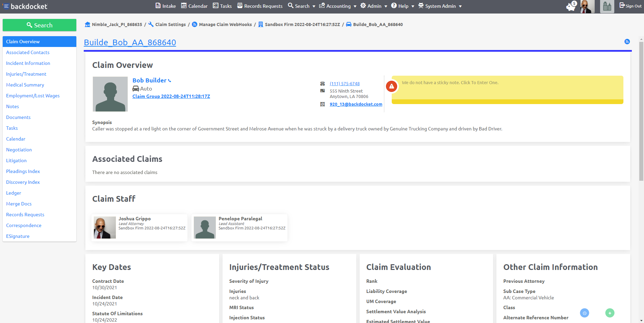Image resolution: width=644 pixels, height=323 pixels.
Task: Open Calendar from the top navigation
Action: (x=194, y=5)
